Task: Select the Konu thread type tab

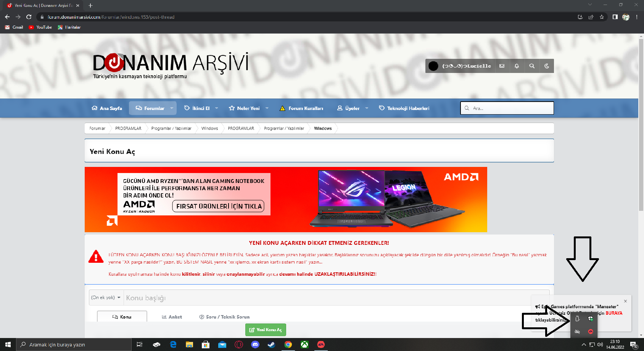Action: tap(122, 317)
